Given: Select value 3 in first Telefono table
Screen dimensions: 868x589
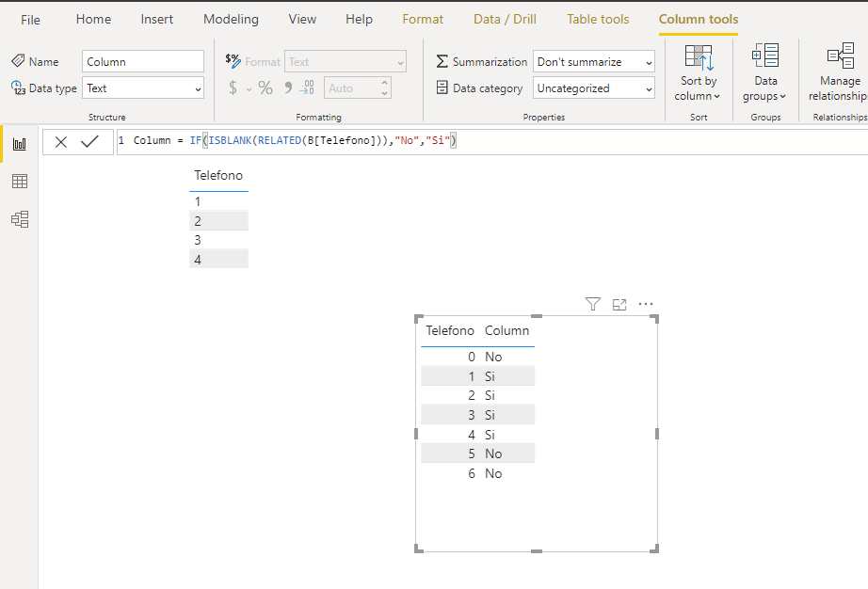Looking at the screenshot, I should pos(218,240).
